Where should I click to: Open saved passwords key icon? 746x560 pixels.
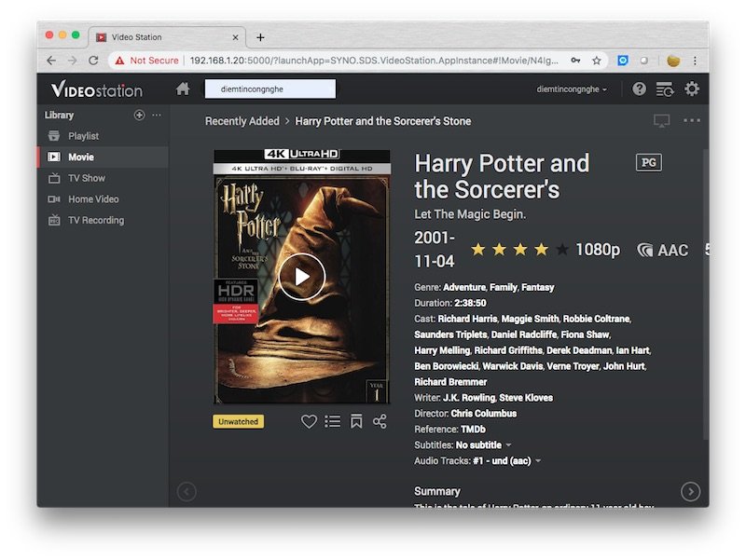pos(575,61)
